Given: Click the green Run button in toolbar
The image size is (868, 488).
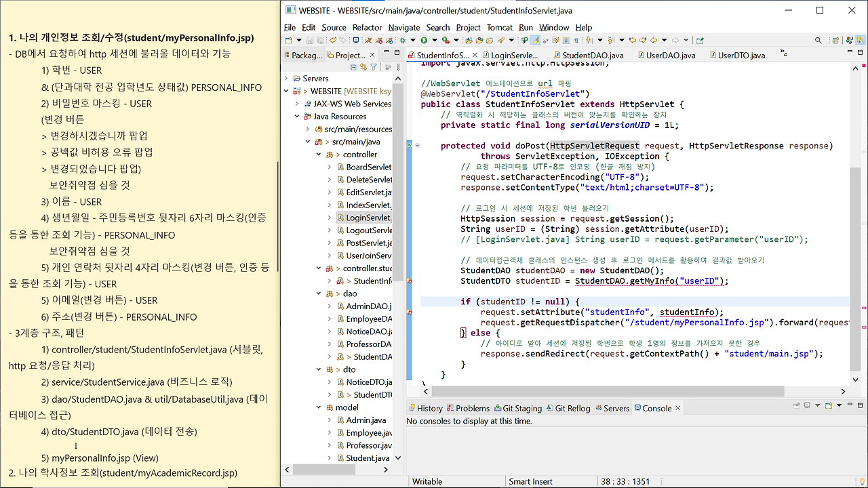Looking at the screenshot, I should coord(425,41).
